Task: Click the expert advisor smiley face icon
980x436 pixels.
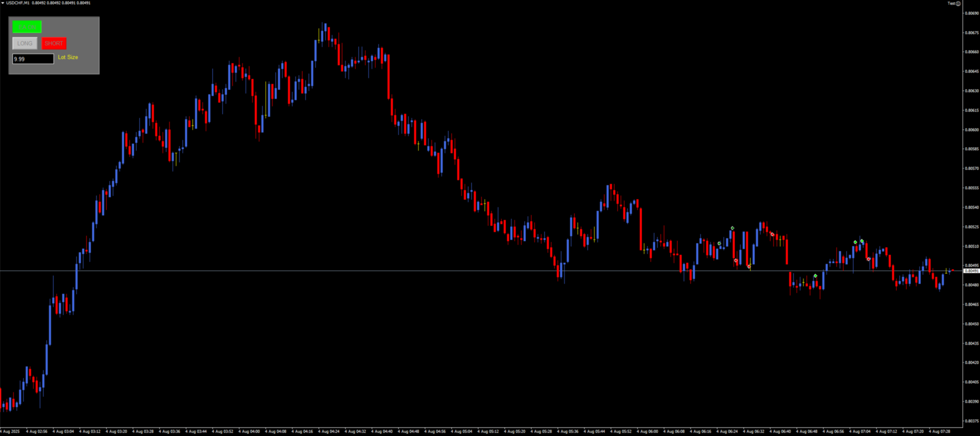Action: pyautogui.click(x=958, y=4)
